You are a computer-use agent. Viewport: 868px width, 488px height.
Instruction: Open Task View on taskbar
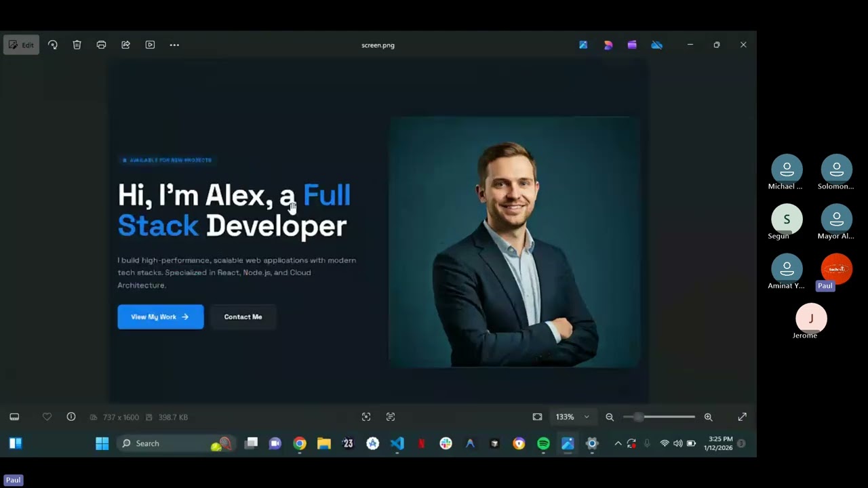pos(252,443)
